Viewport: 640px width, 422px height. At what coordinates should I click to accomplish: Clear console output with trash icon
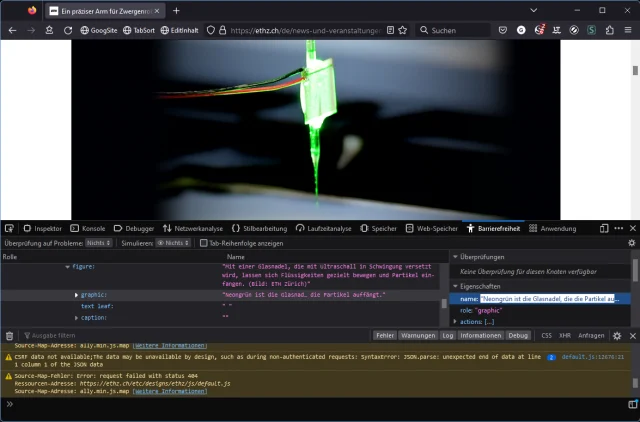(x=9, y=336)
